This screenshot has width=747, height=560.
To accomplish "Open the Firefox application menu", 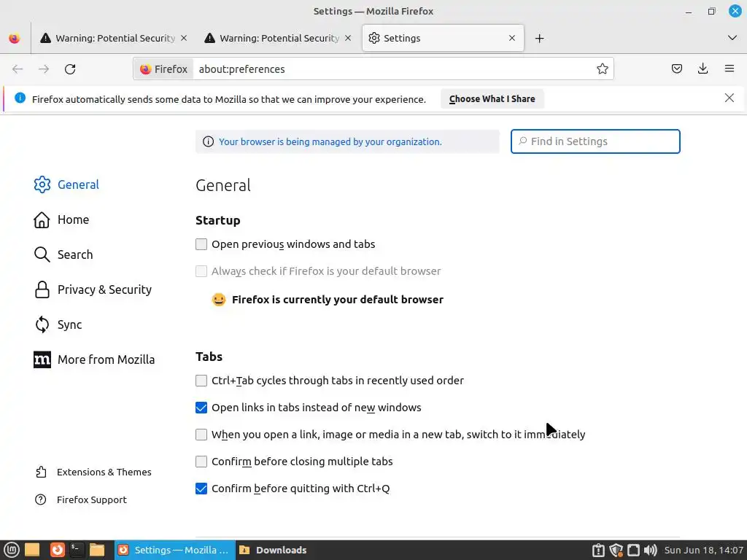I will 729,69.
